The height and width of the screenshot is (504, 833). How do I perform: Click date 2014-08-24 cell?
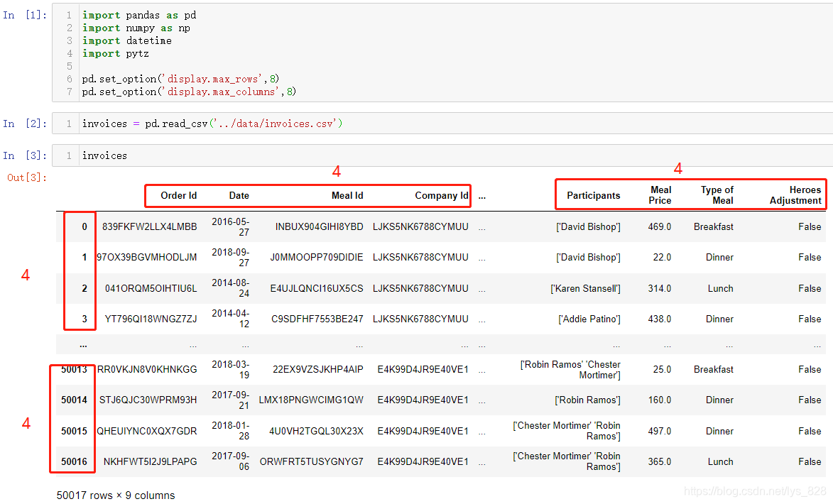tap(231, 288)
